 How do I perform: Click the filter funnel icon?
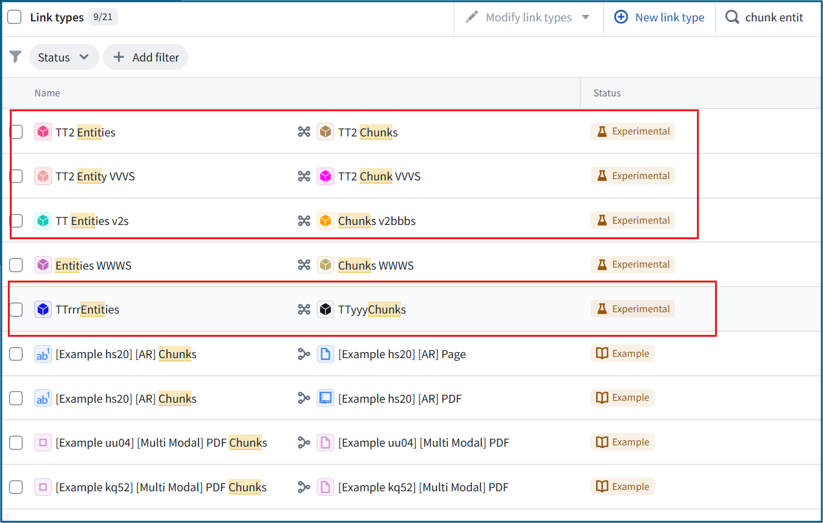pos(16,57)
